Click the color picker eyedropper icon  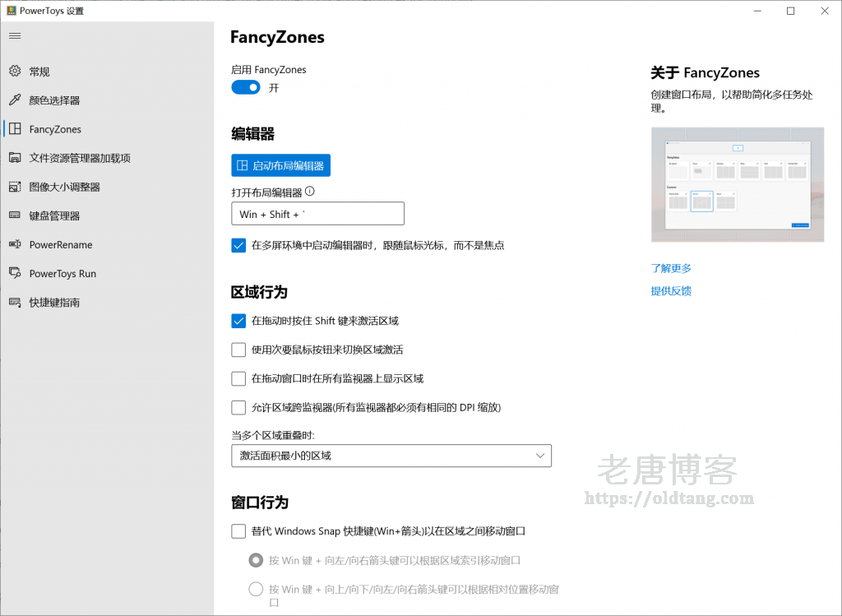15,100
